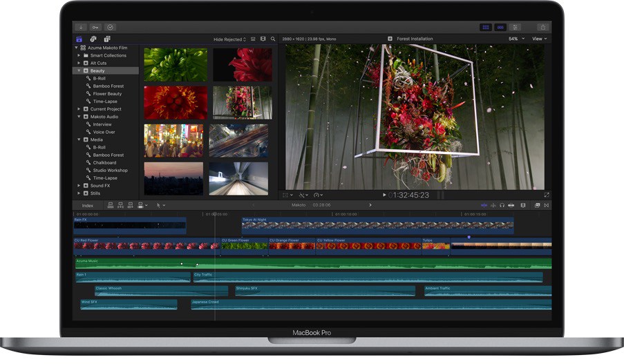Click the Append clip to storyline button
624x364 pixels.
(130, 205)
